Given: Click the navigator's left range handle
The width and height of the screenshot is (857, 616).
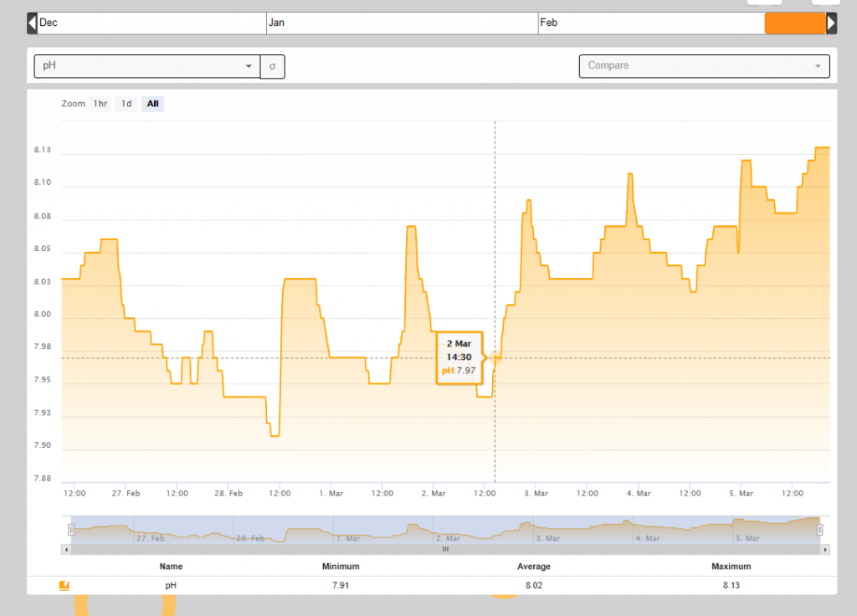Looking at the screenshot, I should [71, 529].
